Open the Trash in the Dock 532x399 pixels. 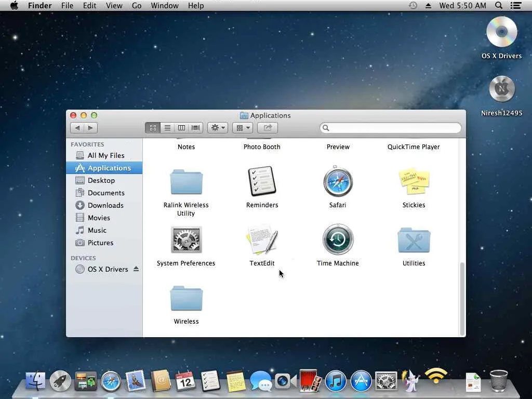point(499,381)
